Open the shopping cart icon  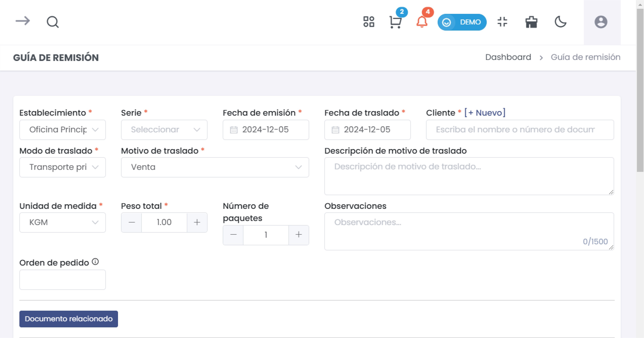click(x=396, y=22)
